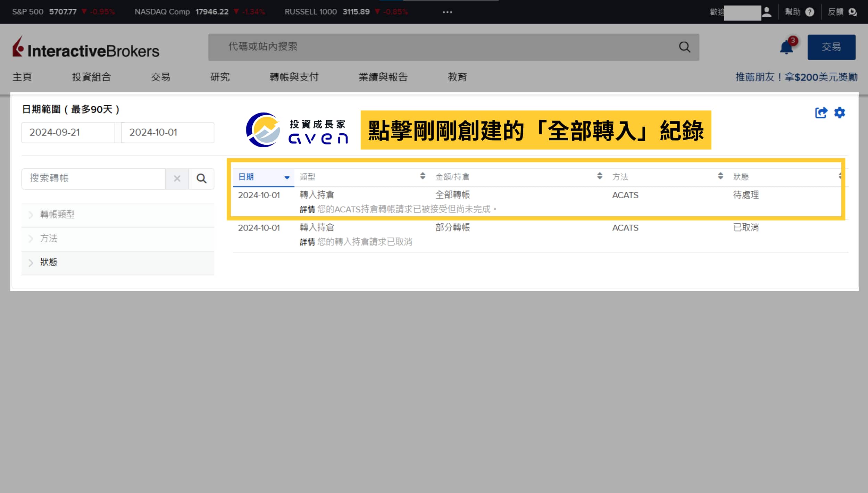The image size is (868, 493).
Task: Open the notifications bell with 3 alerts
Action: pyautogui.click(x=786, y=47)
